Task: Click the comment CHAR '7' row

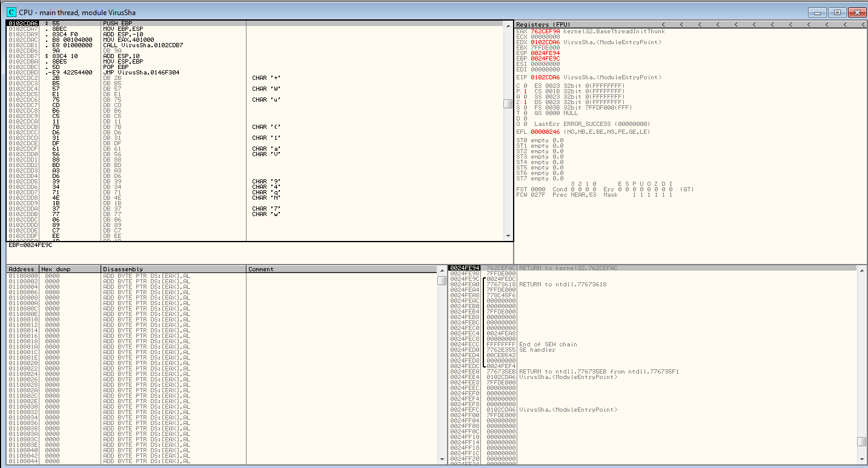Action: pyautogui.click(x=267, y=209)
